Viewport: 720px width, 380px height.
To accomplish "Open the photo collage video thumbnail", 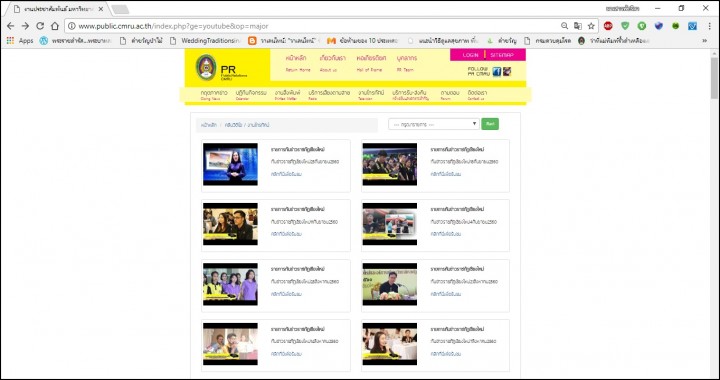I will click(x=390, y=224).
